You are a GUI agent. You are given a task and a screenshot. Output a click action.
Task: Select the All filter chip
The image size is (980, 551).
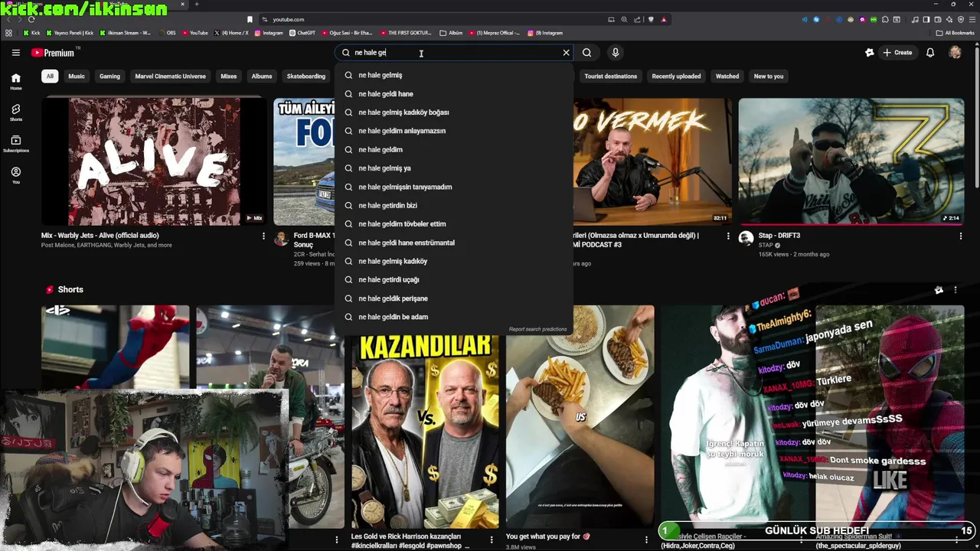pyautogui.click(x=50, y=76)
